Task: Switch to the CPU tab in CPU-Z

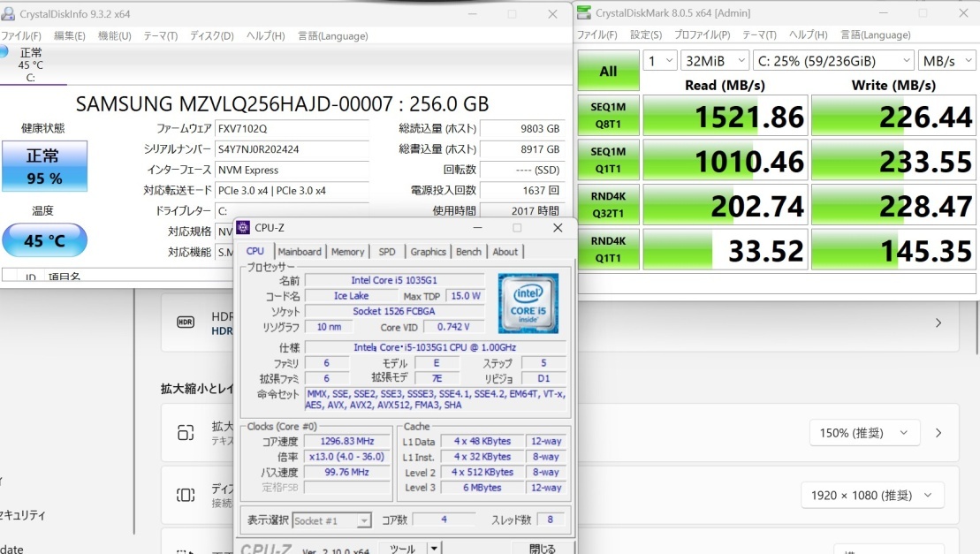Action: (x=255, y=251)
